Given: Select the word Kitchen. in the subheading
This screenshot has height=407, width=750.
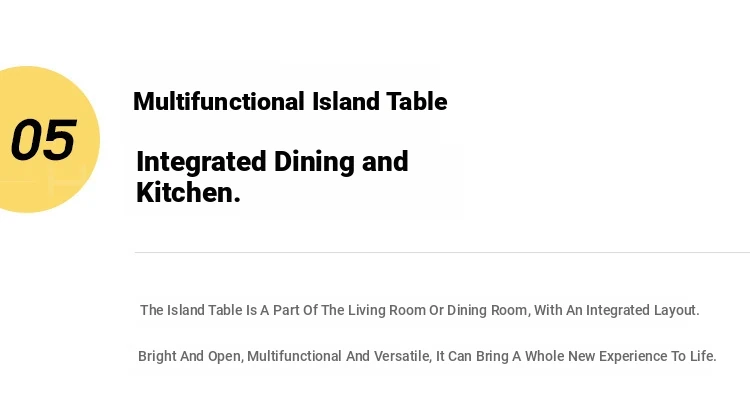Looking at the screenshot, I should [188, 192].
